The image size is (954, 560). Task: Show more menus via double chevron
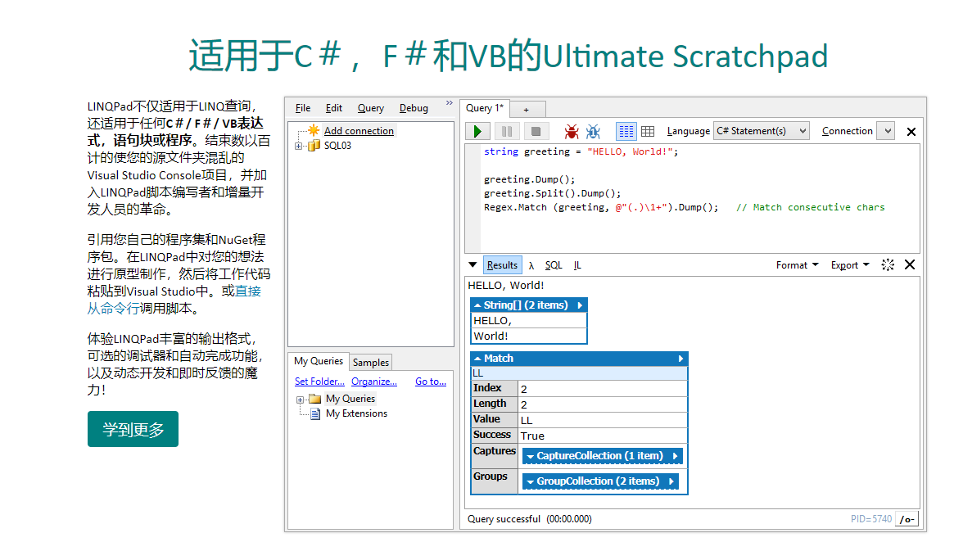[449, 103]
